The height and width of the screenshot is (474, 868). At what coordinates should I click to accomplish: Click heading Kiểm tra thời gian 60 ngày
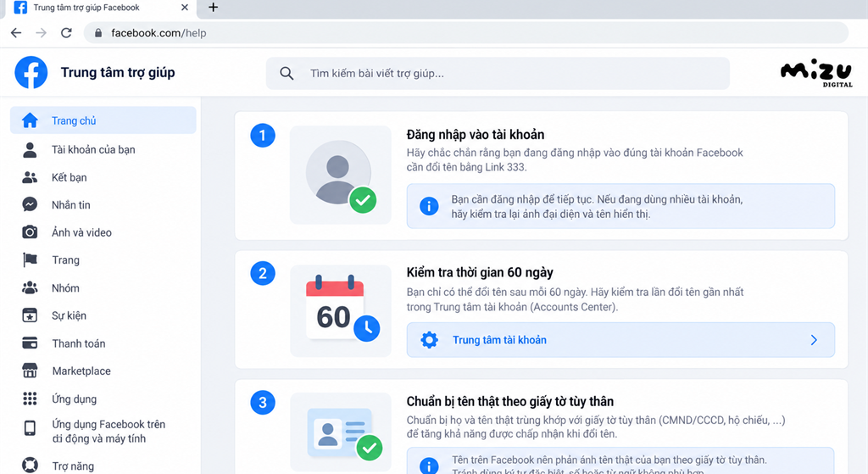coord(480,272)
